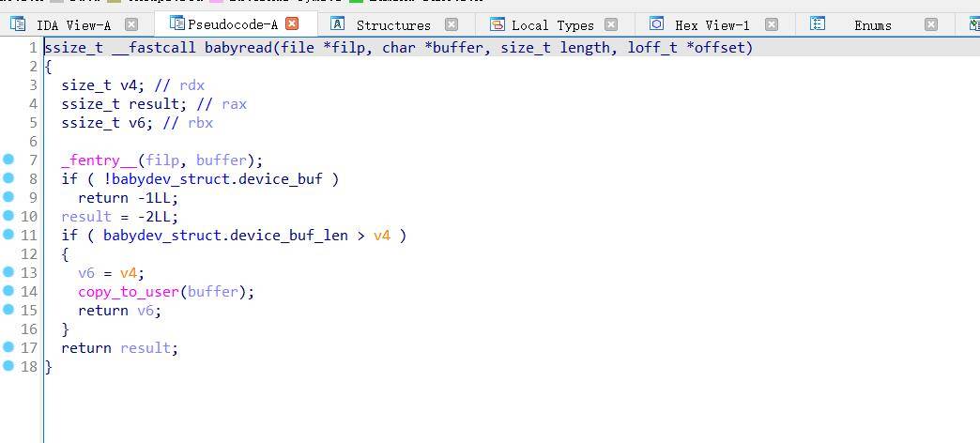Click the Local Types tab icon

[498, 24]
